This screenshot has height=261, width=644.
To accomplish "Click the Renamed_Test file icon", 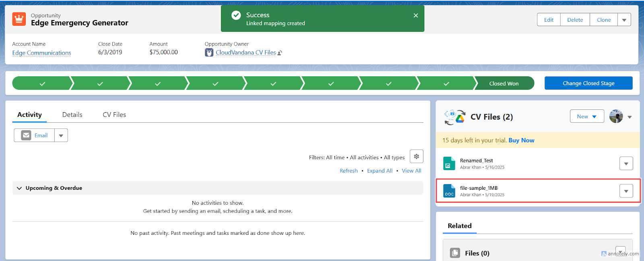I will pos(449,164).
